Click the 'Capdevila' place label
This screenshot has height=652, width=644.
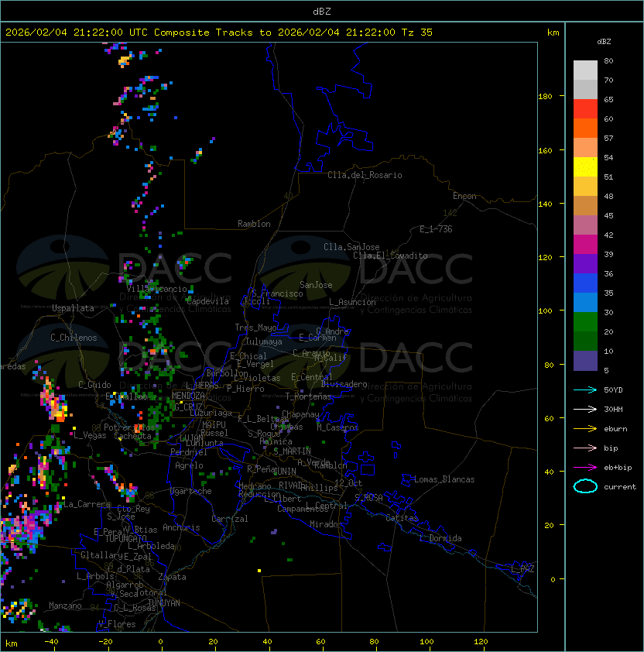[207, 301]
